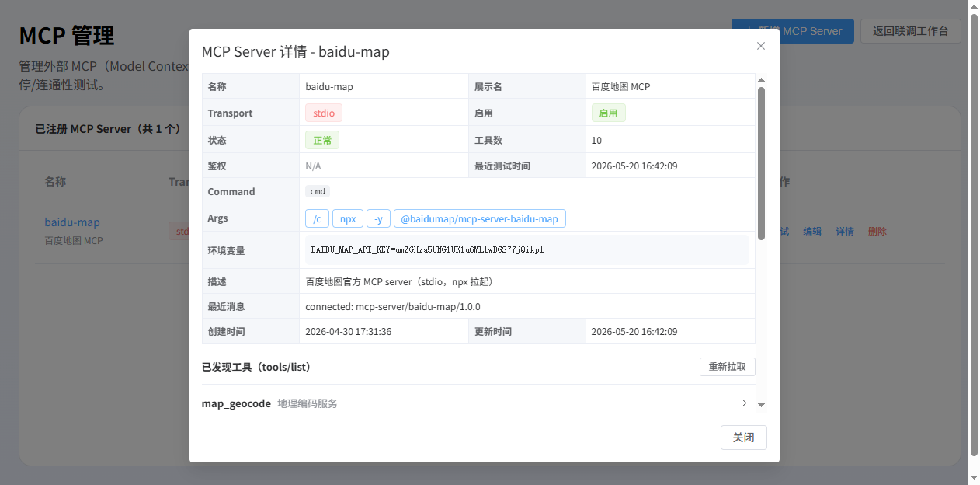Click the 最近测试时间 value 2026-05-20 16:42:09

click(x=634, y=166)
